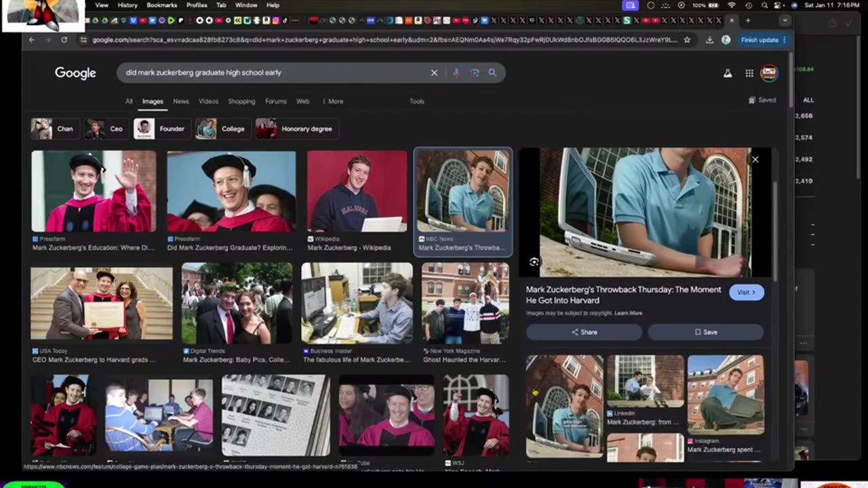Close the image preview panel
Viewport: 868px width, 488px height.
(x=755, y=159)
